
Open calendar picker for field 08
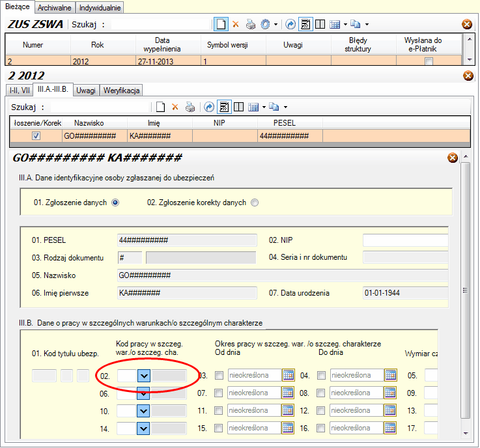[390, 393]
